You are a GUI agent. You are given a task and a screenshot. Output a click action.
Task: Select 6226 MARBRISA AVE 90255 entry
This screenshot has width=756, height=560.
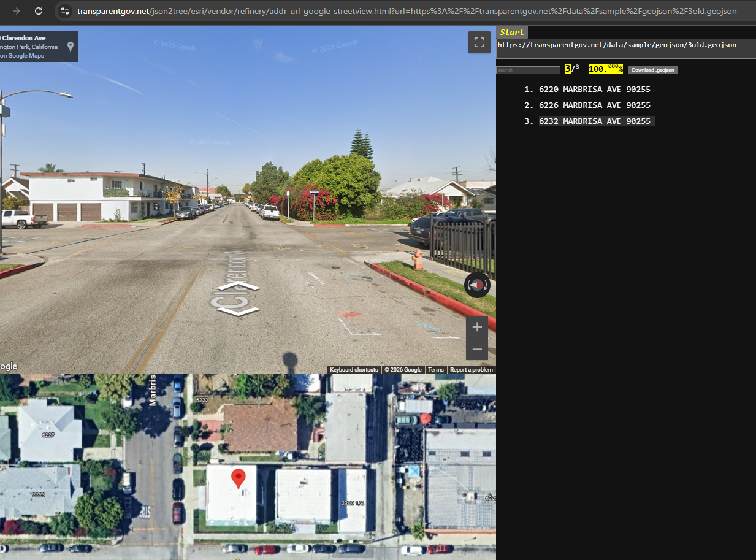[594, 105]
